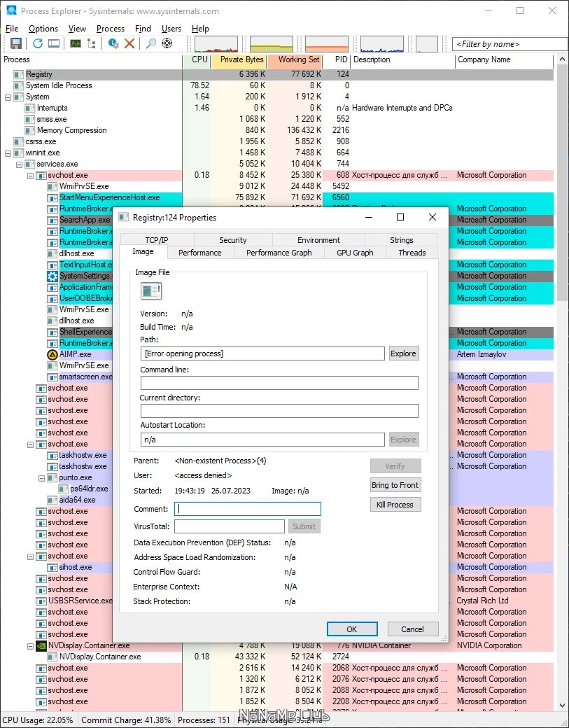The height and width of the screenshot is (728, 569).
Task: Open the Options menu
Action: click(43, 29)
